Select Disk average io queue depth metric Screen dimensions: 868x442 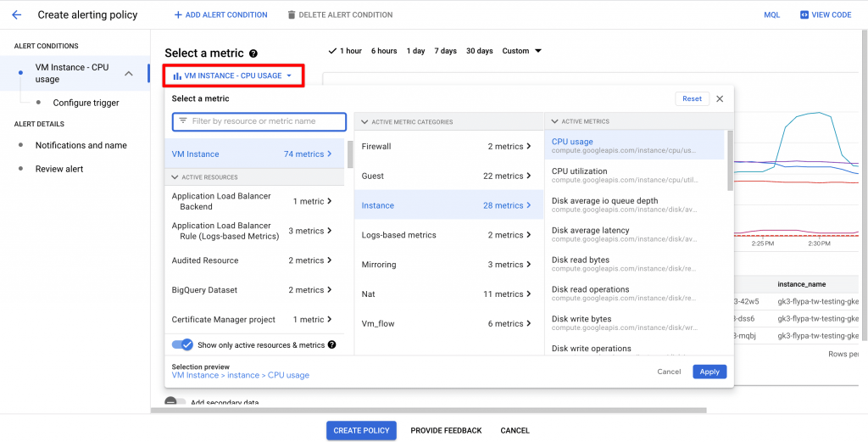[x=635, y=204]
